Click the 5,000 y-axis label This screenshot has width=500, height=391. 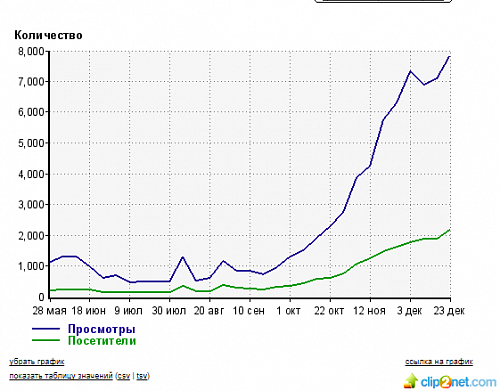(x=31, y=143)
